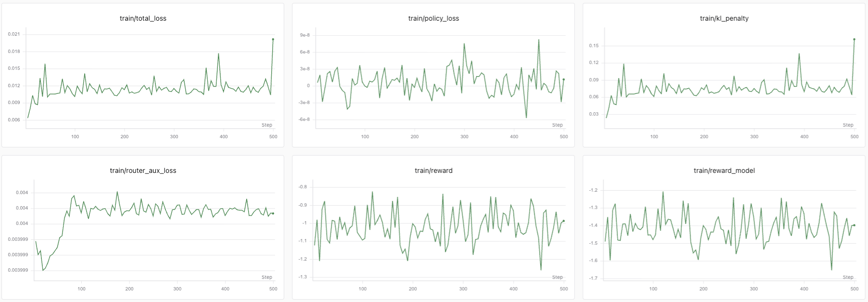Click the train/router_aux_loss chart title
This screenshot has height=302, width=868.
click(x=143, y=171)
